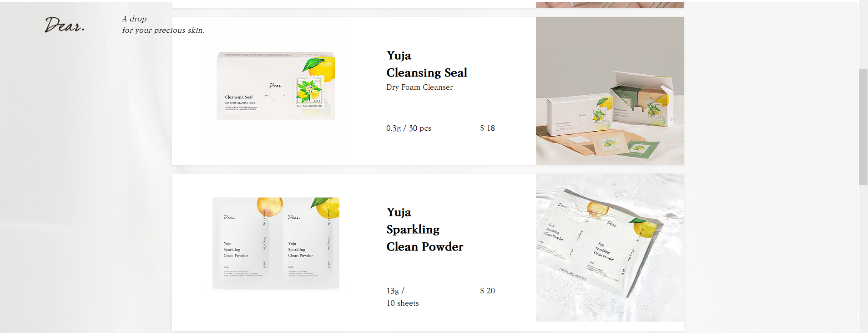
Task: Click the Yuja Cleansing Seal title
Action: [427, 64]
